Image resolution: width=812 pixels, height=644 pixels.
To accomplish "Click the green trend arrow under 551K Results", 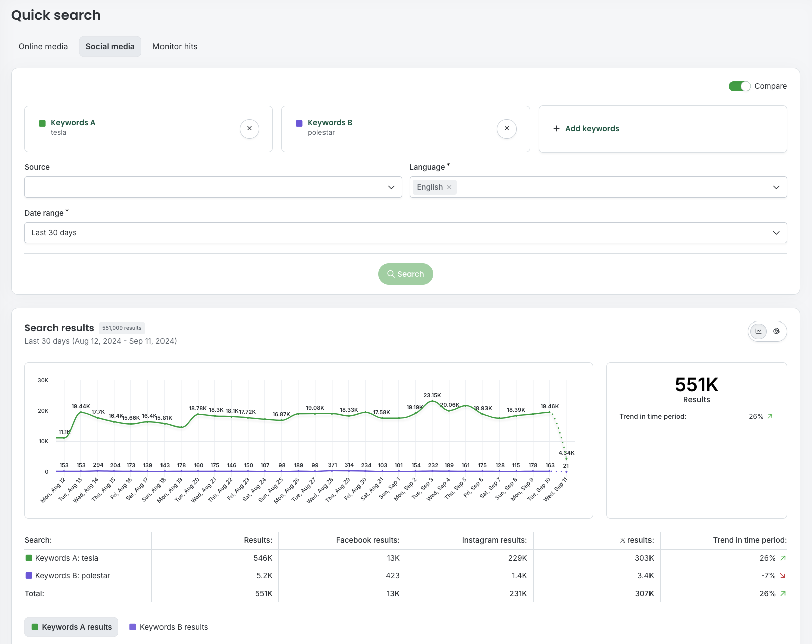I will [x=770, y=416].
